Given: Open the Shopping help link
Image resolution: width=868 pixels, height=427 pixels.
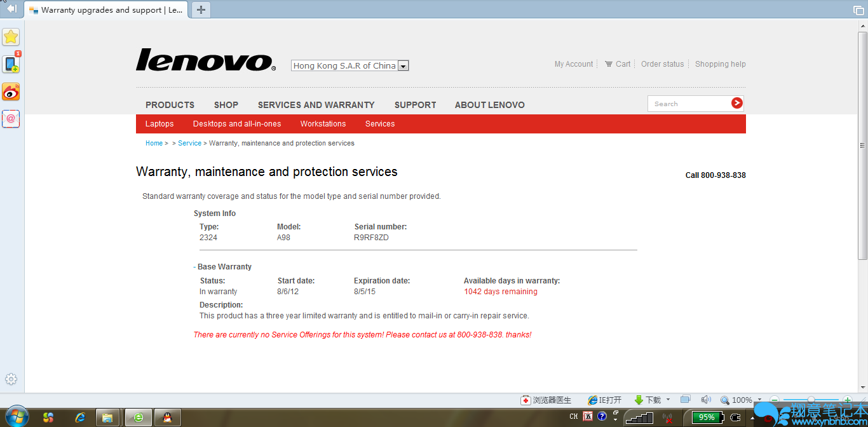Looking at the screenshot, I should click(x=721, y=64).
